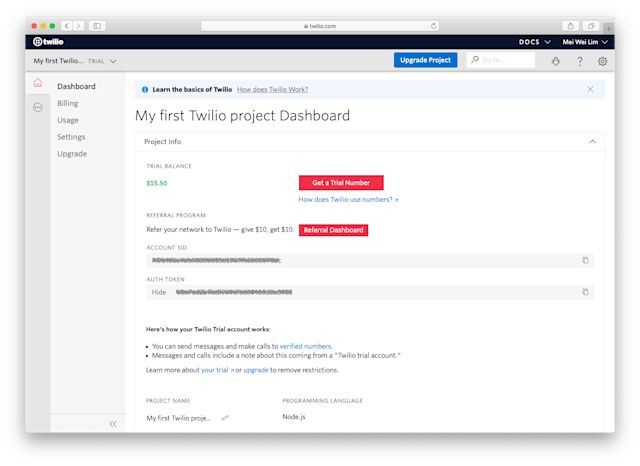This screenshot has height=466, width=640.
Task: Toggle the Safari sidebar button
Action: pos(97,26)
